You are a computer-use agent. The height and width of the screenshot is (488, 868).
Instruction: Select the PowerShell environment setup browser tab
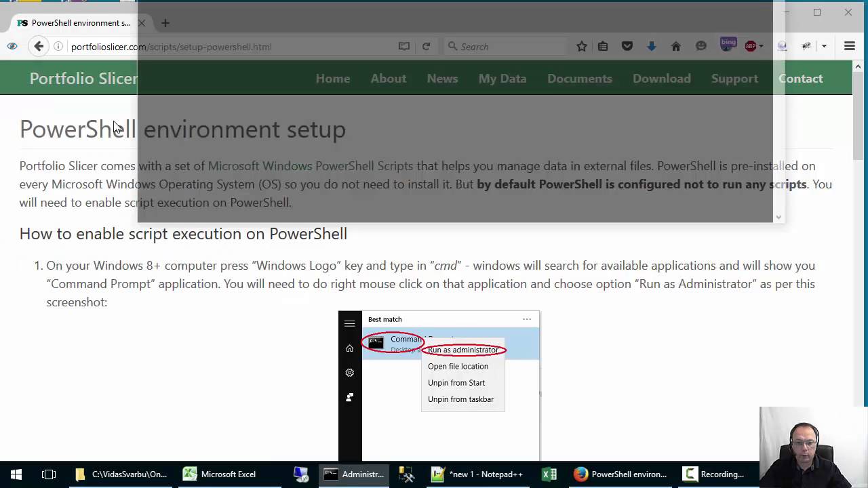pos(81,23)
